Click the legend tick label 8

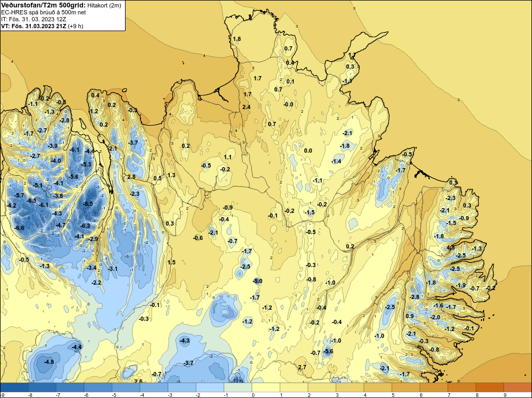[476, 395]
